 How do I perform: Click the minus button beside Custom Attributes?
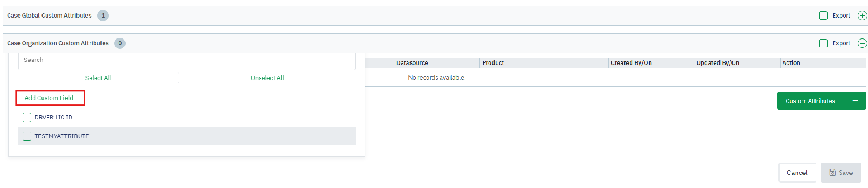tap(855, 101)
